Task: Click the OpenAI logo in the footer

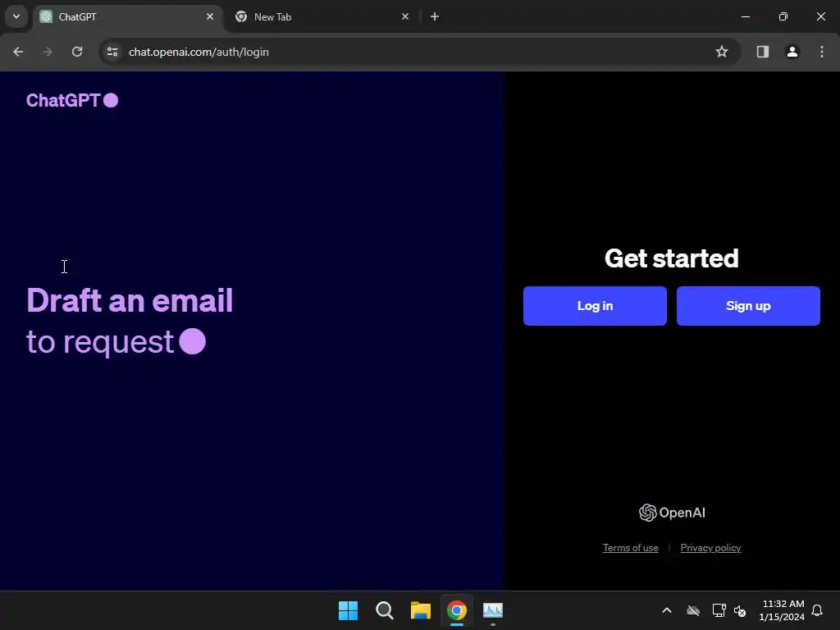Action: [x=672, y=513]
